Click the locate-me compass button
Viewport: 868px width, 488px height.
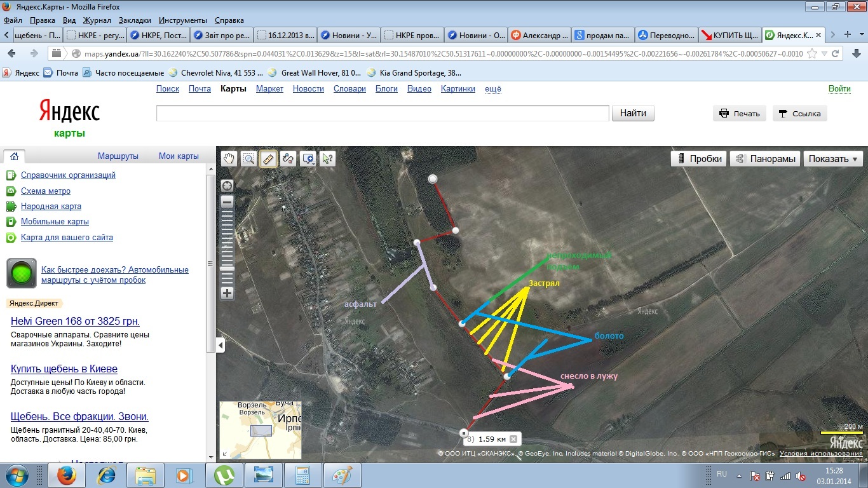[x=227, y=186]
